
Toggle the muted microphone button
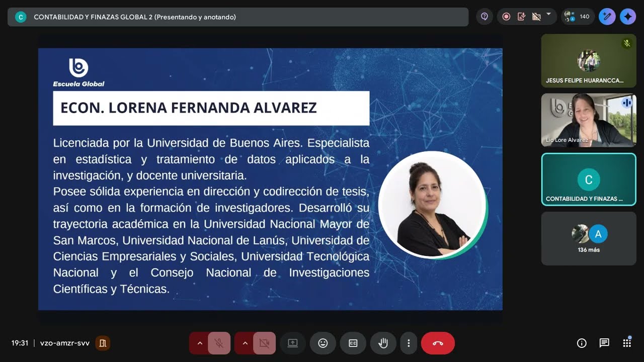(219, 343)
